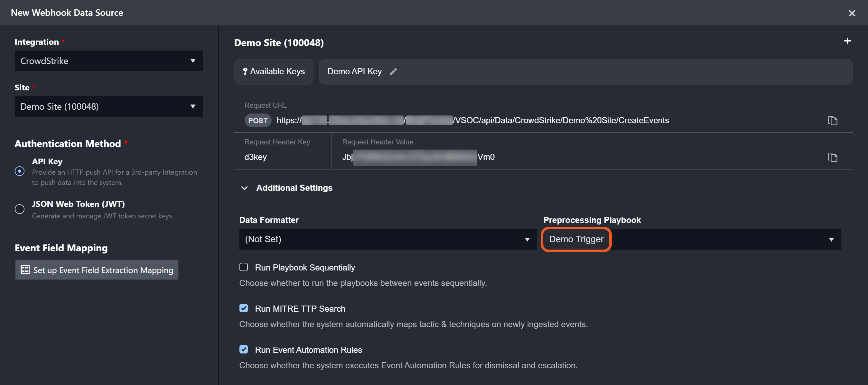Click the list icon on mapping button

(x=25, y=270)
